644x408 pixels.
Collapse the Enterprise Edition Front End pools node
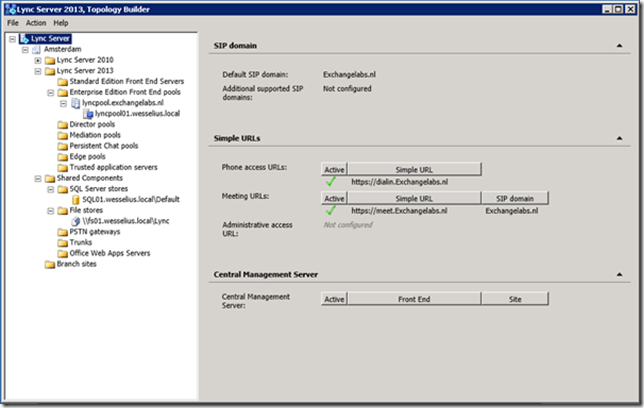point(50,92)
